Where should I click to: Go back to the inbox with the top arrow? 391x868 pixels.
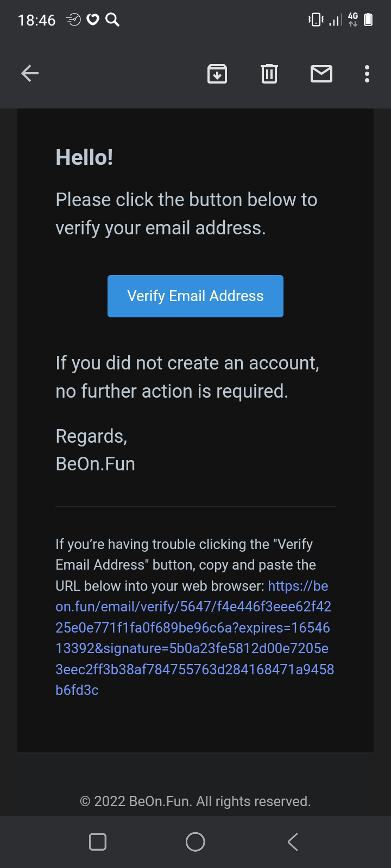coord(30,73)
